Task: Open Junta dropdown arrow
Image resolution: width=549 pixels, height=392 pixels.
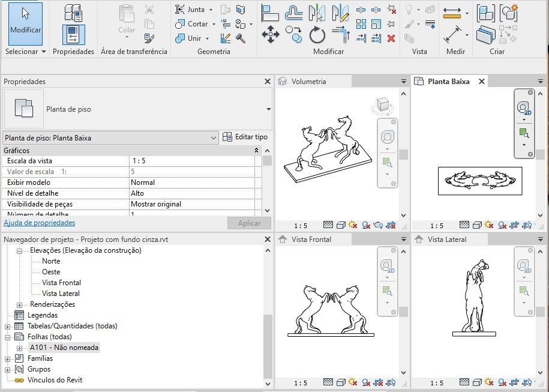Action: (x=211, y=10)
